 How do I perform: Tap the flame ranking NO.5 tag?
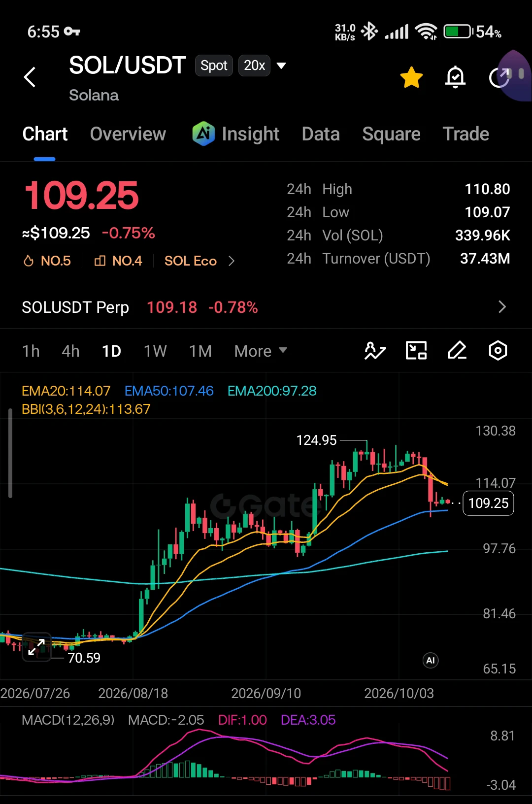pos(47,261)
